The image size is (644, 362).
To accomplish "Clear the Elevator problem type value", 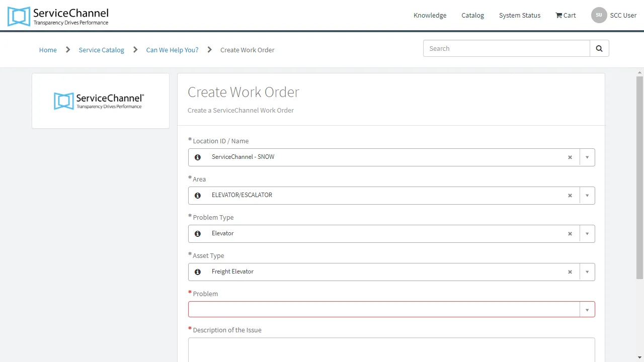I will click(x=570, y=234).
